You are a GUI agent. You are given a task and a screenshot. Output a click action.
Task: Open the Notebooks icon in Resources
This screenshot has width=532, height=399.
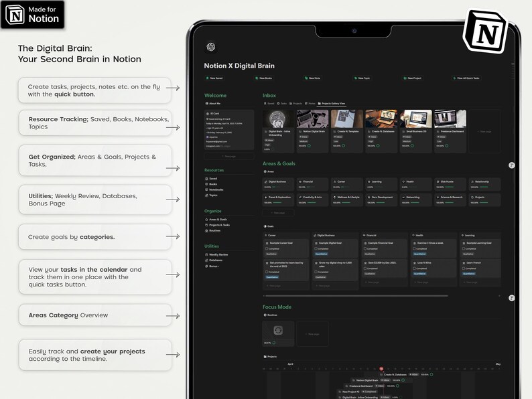click(x=206, y=189)
